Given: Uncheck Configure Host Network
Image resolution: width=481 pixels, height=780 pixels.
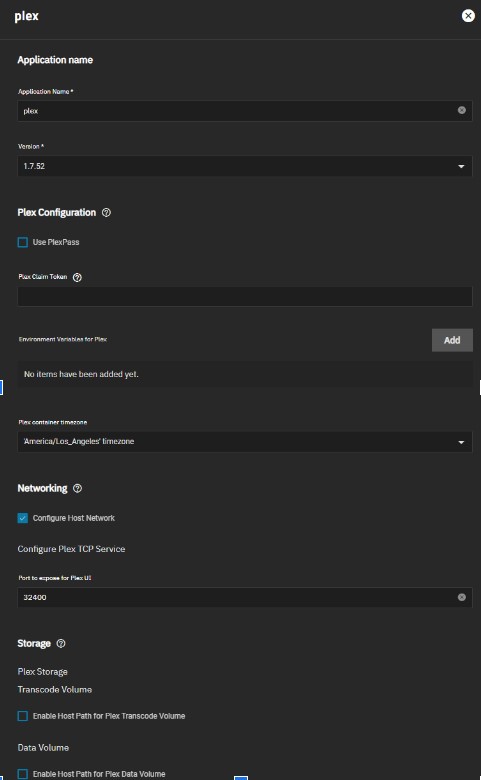Looking at the screenshot, I should click(23, 518).
